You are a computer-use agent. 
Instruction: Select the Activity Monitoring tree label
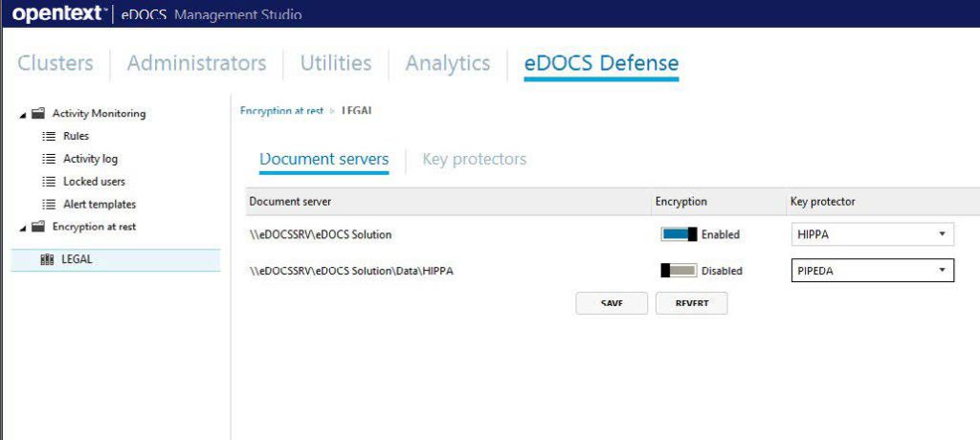(99, 114)
